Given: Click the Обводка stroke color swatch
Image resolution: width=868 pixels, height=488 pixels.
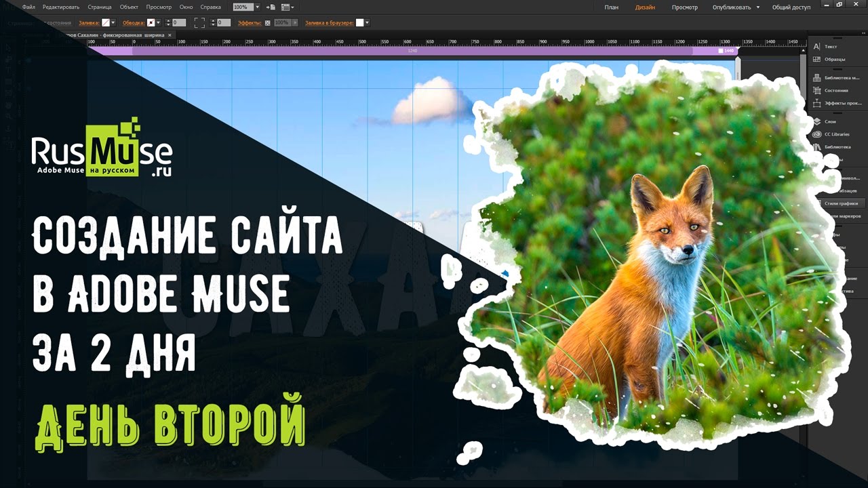Looking at the screenshot, I should click(151, 22).
